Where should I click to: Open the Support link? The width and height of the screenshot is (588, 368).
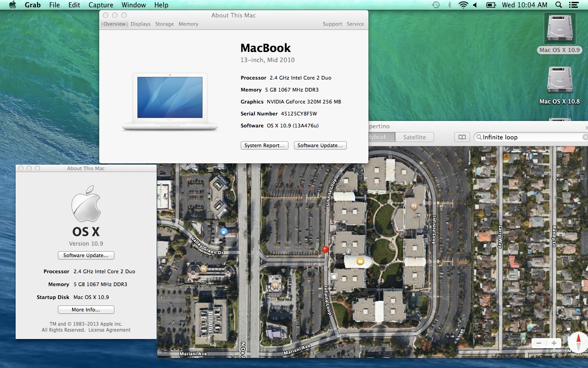(x=333, y=24)
